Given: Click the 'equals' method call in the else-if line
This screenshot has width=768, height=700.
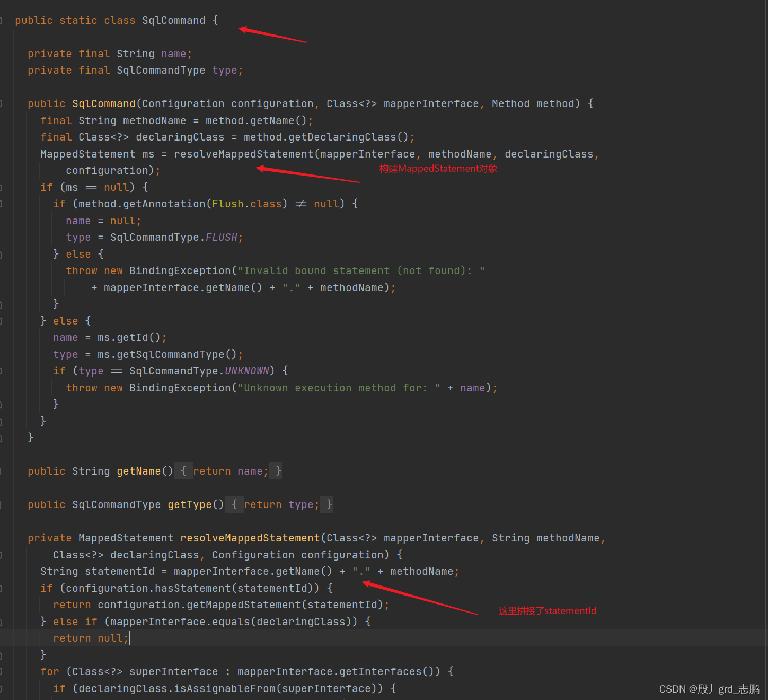Looking at the screenshot, I should tap(231, 622).
